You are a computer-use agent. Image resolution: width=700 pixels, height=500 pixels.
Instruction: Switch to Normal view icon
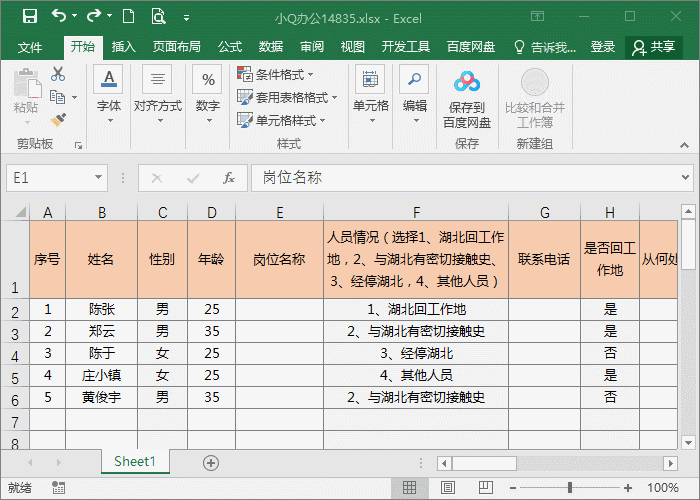409,488
